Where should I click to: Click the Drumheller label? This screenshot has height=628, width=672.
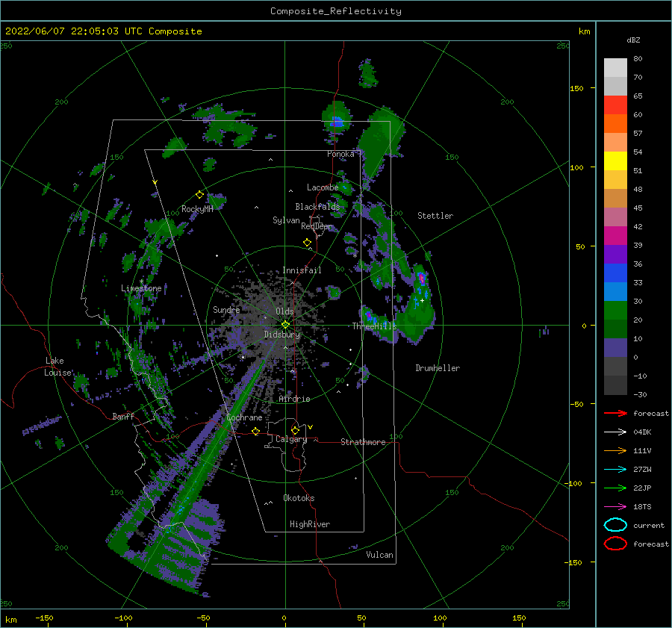point(438,368)
